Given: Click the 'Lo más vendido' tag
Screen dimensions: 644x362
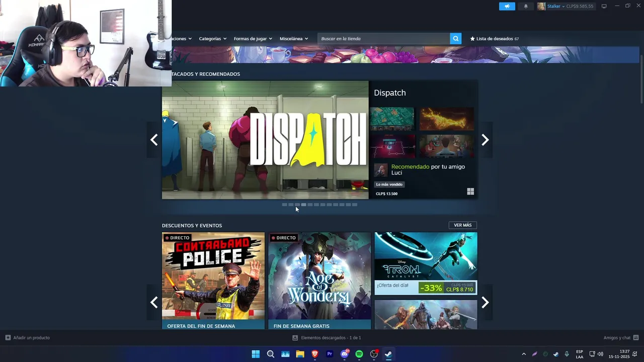Looking at the screenshot, I should coord(389,185).
